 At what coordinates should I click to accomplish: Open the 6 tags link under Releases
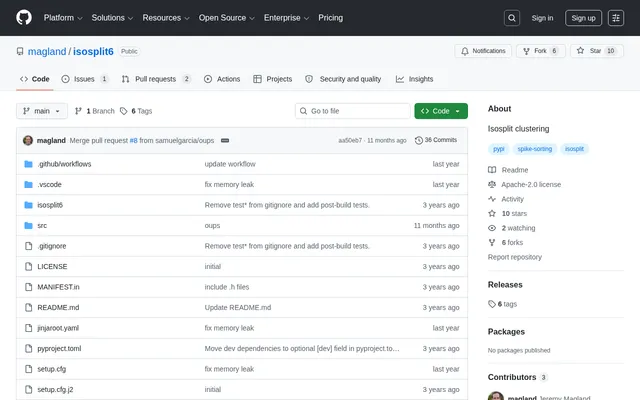point(502,304)
